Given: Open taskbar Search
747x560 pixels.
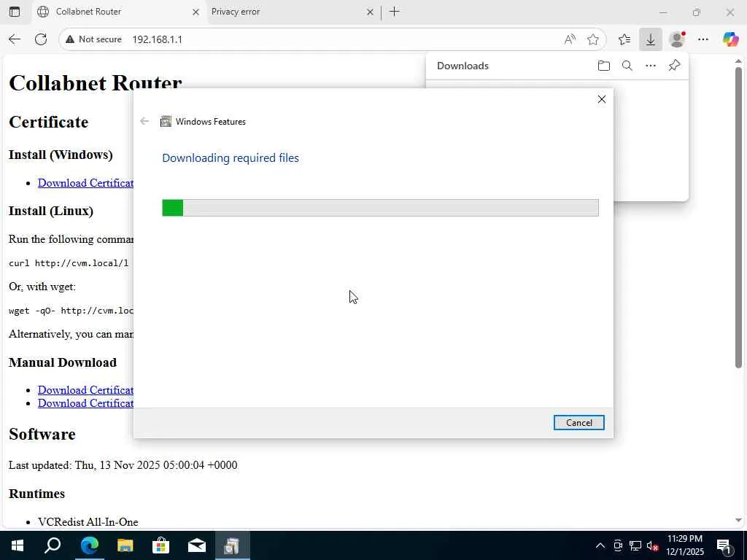Looking at the screenshot, I should pos(53,545).
